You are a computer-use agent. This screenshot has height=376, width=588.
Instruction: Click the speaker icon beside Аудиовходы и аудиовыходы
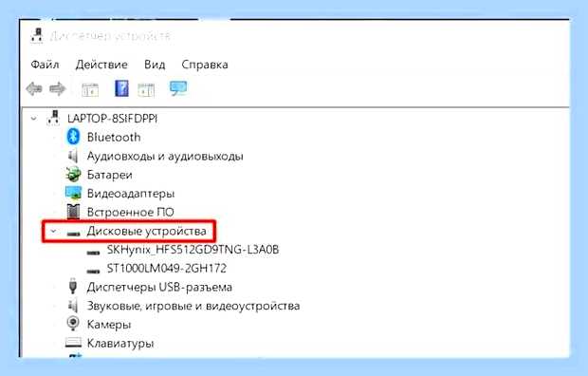point(73,156)
